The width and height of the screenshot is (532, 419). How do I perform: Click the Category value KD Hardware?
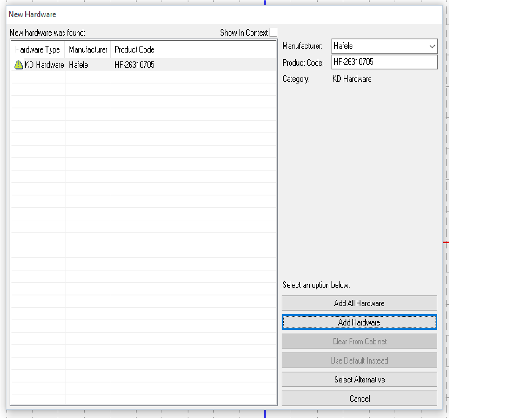[x=352, y=79]
